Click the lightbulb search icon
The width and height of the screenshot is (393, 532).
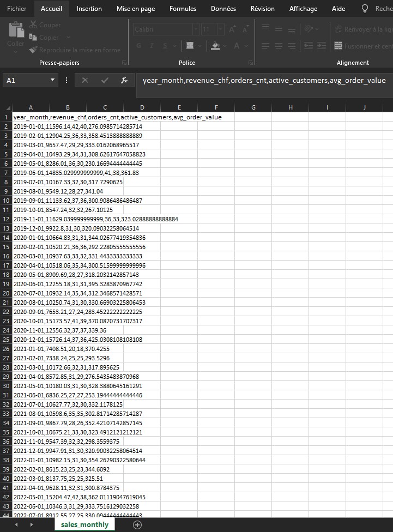365,9
